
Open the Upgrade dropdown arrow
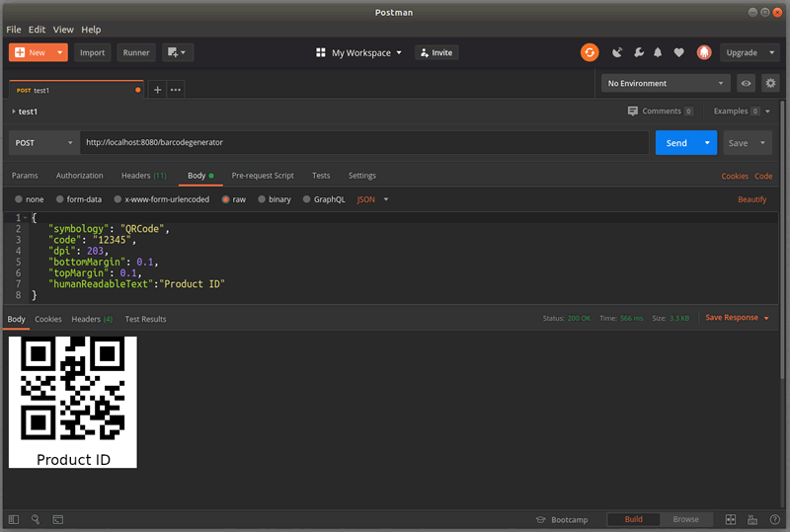click(x=771, y=52)
